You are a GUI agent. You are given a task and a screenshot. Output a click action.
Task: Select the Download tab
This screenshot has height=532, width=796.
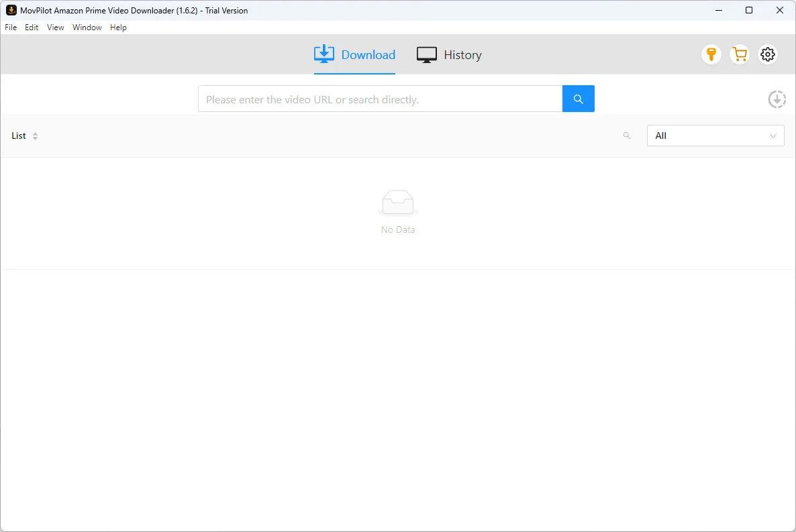[x=355, y=55]
